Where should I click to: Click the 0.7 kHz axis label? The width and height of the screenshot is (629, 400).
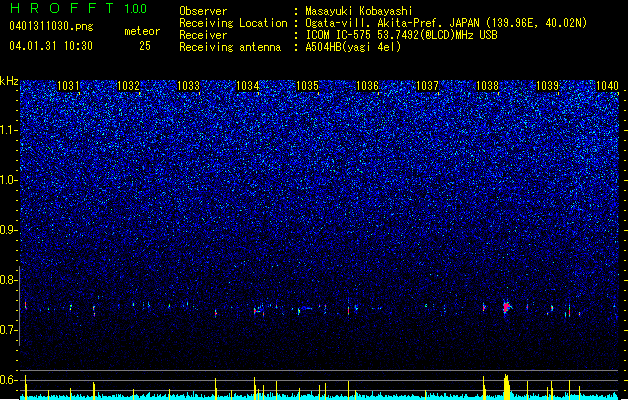pos(8,330)
